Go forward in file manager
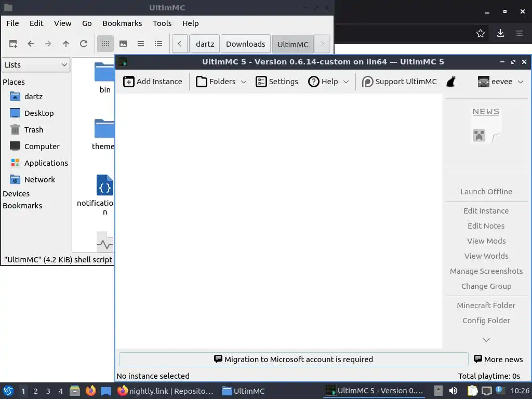 click(x=48, y=44)
